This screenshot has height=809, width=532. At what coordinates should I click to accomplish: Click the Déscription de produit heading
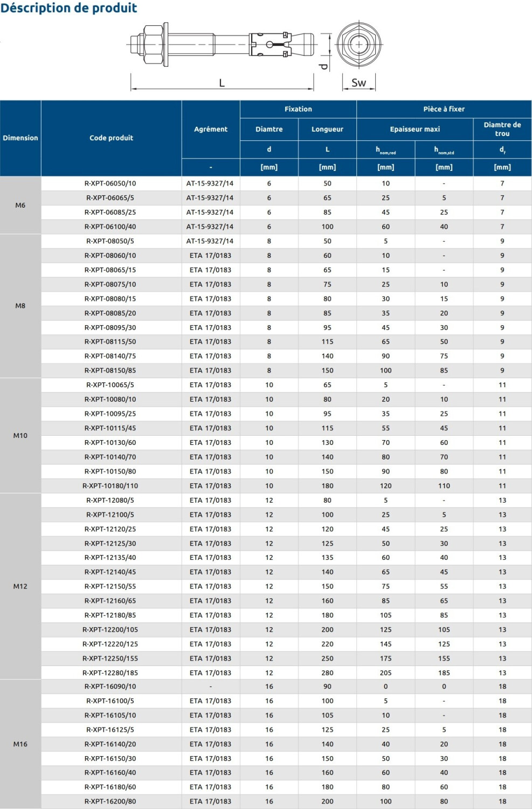69,8
